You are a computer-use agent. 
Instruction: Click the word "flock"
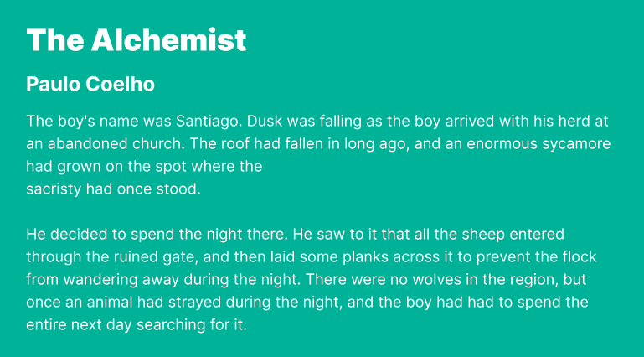575,256
